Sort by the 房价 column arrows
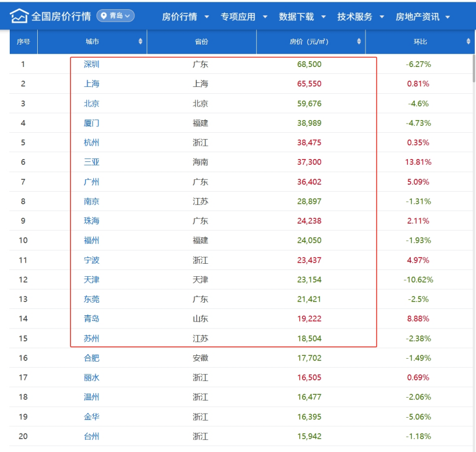The width and height of the screenshot is (476, 452). click(x=359, y=41)
